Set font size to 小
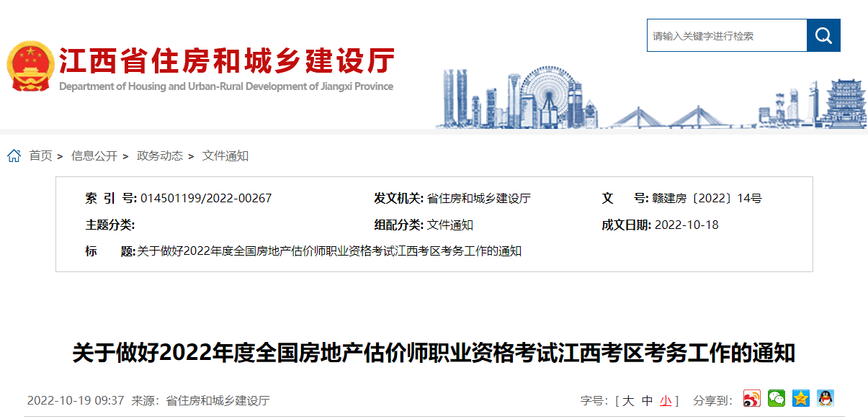The height and width of the screenshot is (419, 868). point(666,400)
